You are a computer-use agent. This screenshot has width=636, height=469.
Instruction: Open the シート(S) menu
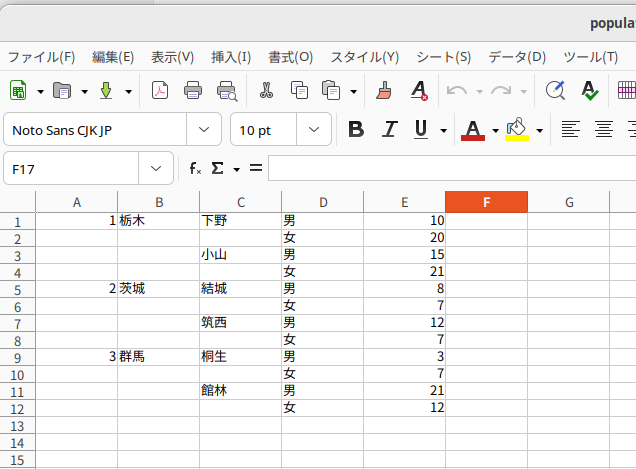point(444,57)
